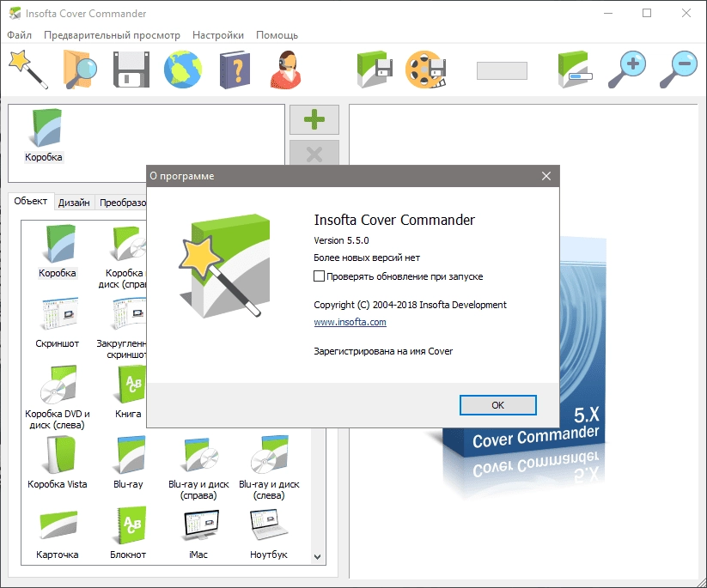Choose the Blu-ray object type
707x588 pixels.
click(x=128, y=464)
